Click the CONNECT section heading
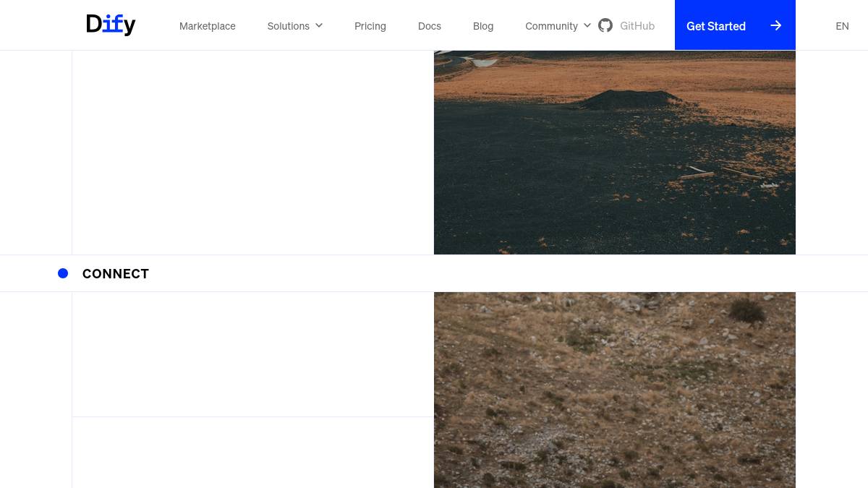868x488 pixels. point(116,273)
